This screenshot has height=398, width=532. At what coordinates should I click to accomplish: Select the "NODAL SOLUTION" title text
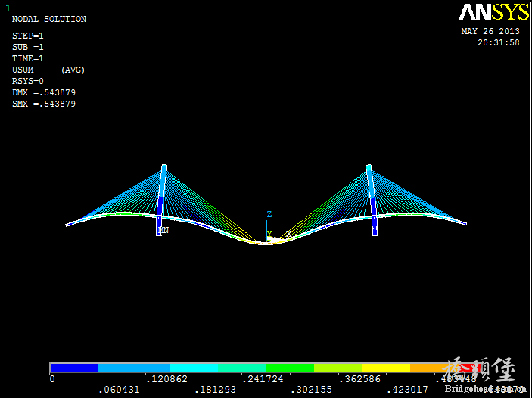[49, 20]
